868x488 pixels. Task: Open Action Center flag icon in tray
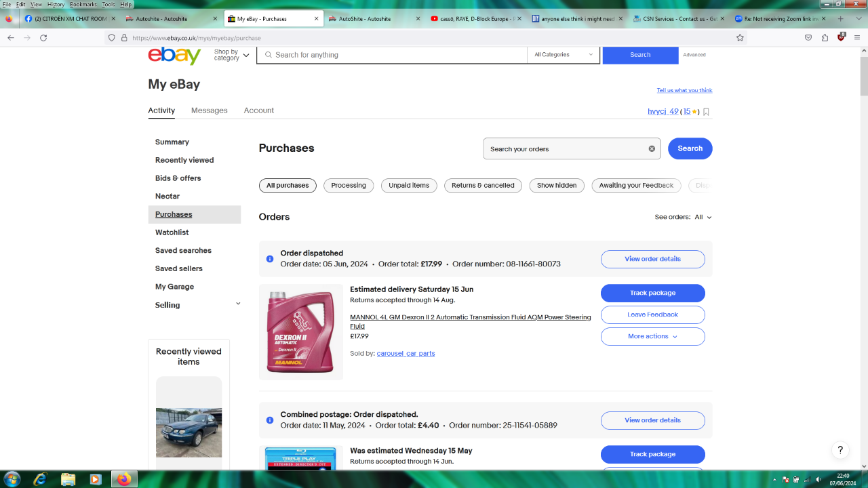(x=786, y=479)
